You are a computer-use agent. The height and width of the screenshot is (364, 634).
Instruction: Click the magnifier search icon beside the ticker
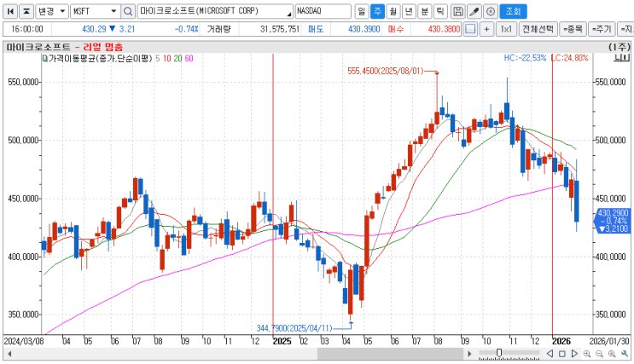pos(128,11)
